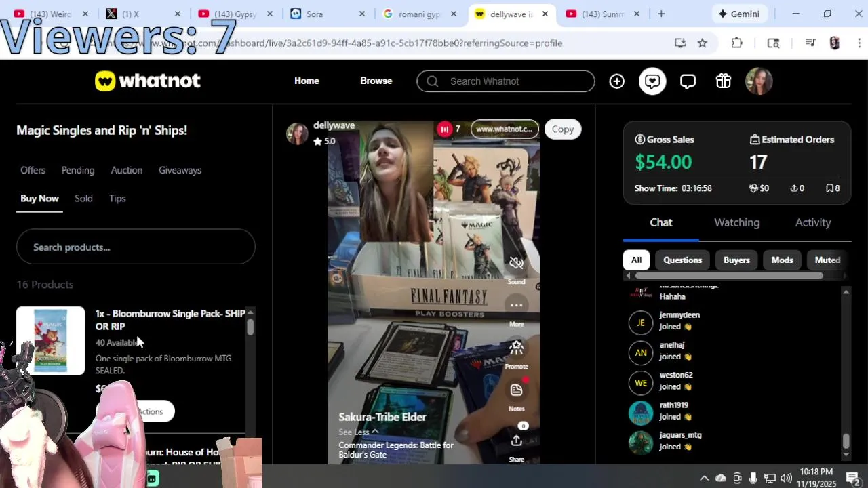Image resolution: width=868 pixels, height=488 pixels.
Task: Switch to the Watching tab
Action: 736,222
